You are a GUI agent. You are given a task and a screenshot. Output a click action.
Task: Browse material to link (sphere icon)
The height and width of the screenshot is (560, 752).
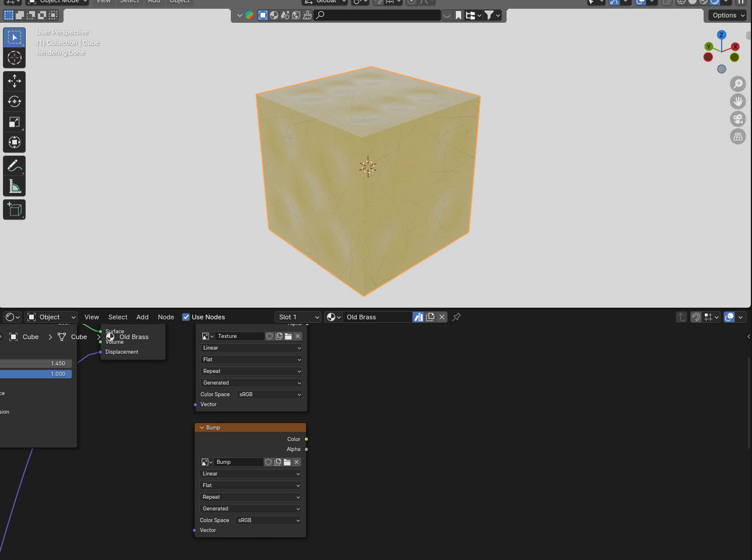333,317
